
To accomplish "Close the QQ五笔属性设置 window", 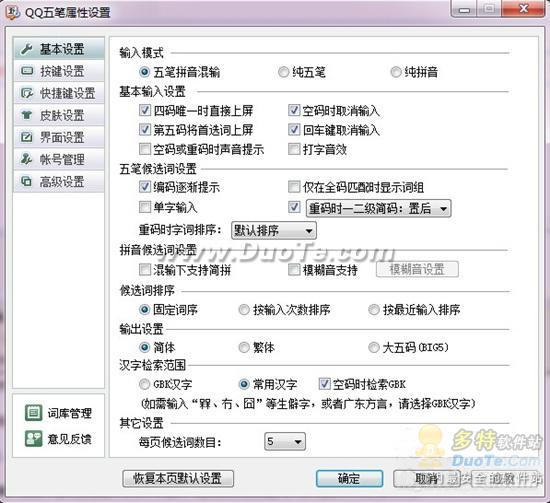I will [524, 8].
